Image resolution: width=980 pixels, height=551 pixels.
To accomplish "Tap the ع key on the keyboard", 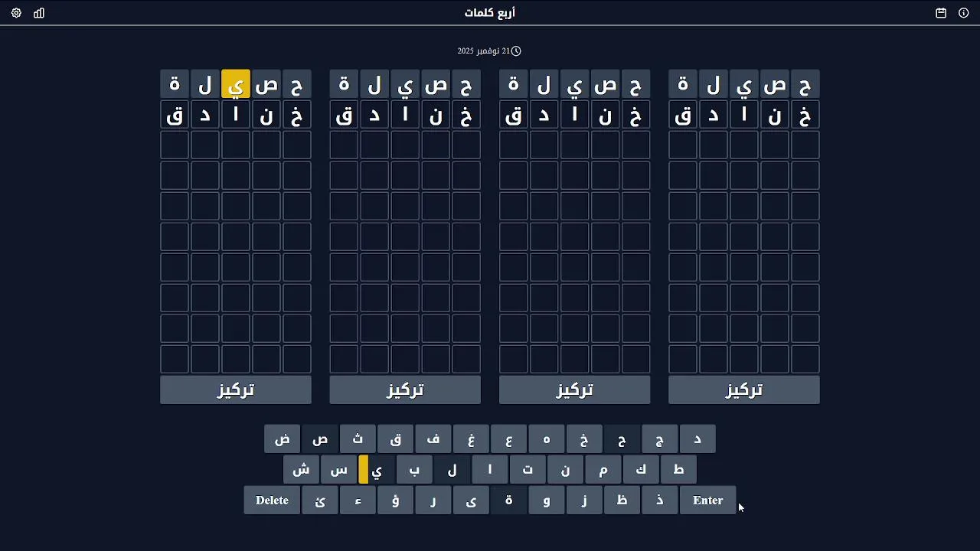I will [x=508, y=439].
